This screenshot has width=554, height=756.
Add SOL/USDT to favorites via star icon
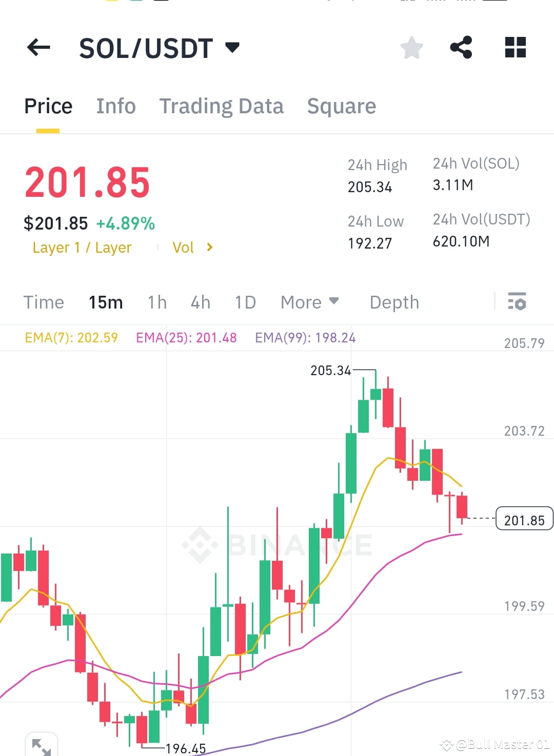tap(411, 47)
